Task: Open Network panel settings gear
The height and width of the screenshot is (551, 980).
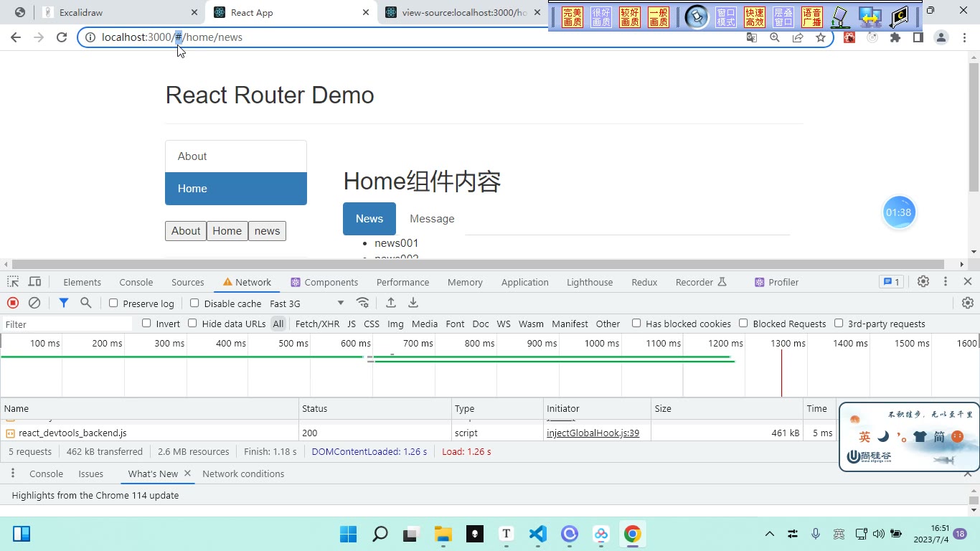Action: pyautogui.click(x=968, y=303)
